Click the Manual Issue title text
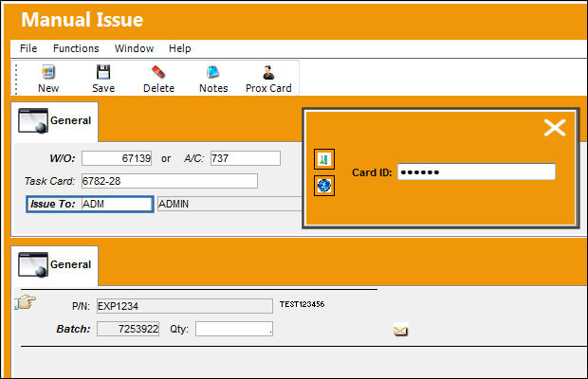This screenshot has height=379, width=588. pyautogui.click(x=83, y=20)
